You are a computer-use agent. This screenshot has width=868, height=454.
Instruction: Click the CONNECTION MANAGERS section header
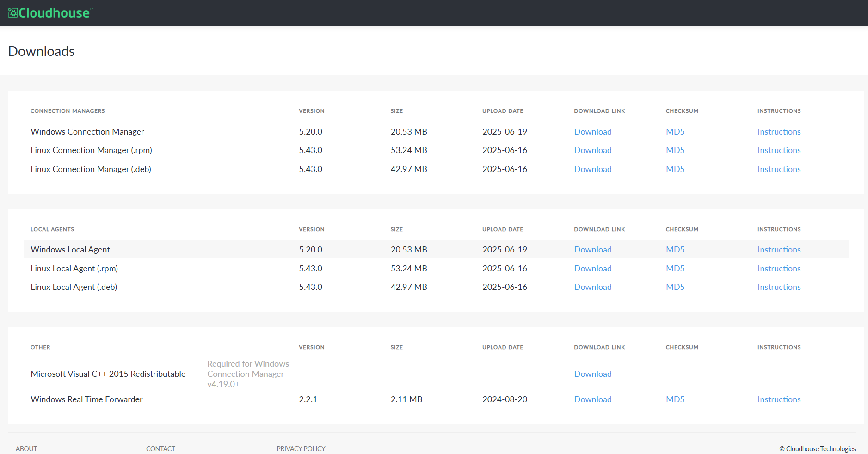pyautogui.click(x=68, y=111)
